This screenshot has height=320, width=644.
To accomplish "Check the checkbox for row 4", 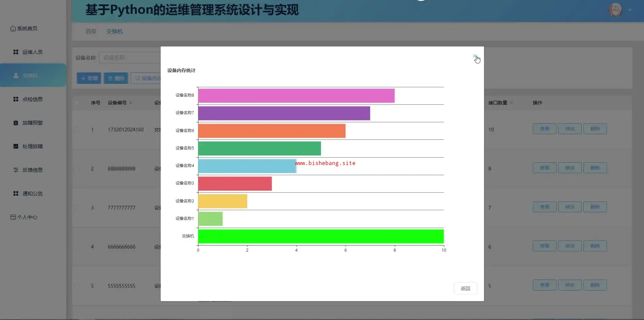I will pyautogui.click(x=76, y=247).
